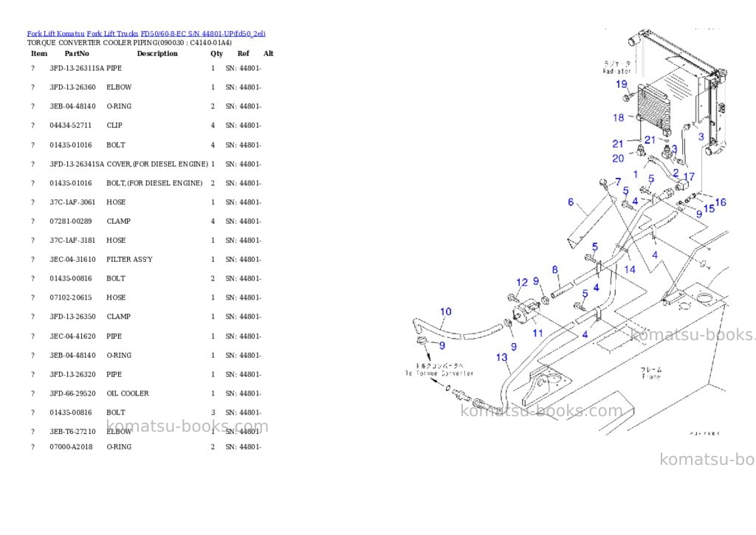The image size is (756, 535).
Task: Click the Alt column header
Action: [269, 53]
